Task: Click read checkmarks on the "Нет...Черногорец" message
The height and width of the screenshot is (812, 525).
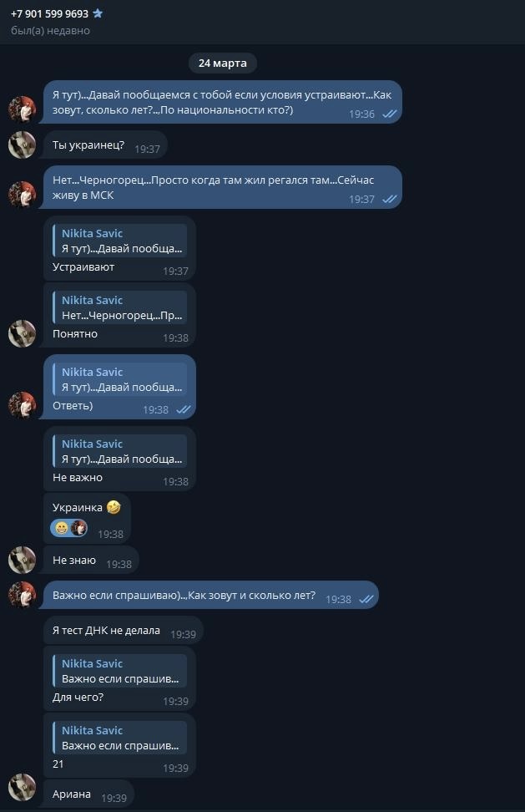Action: (x=389, y=200)
